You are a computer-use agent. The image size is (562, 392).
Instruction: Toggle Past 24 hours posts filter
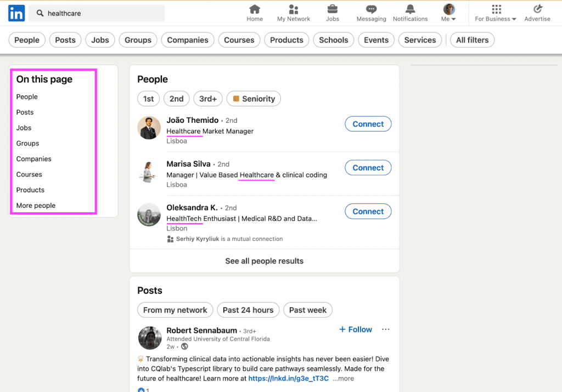[248, 310]
